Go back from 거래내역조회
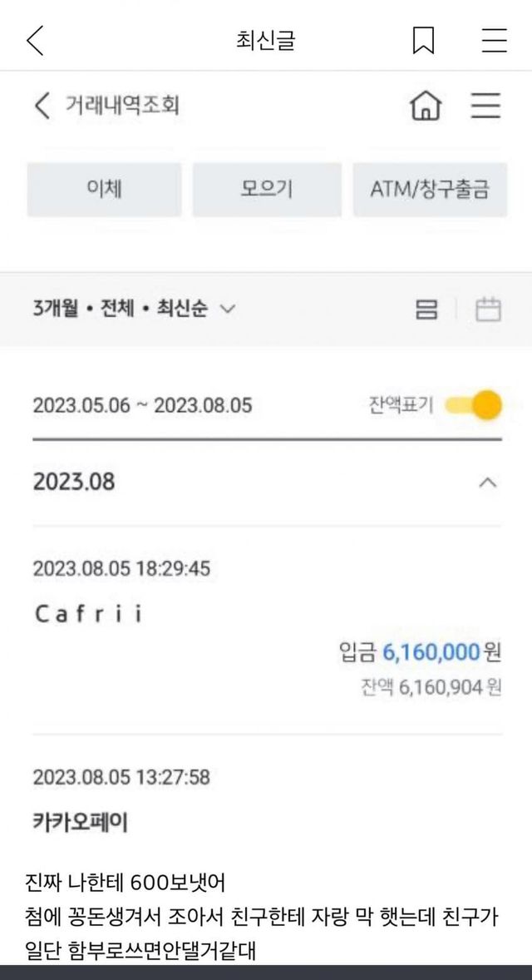Viewport: 532px width, 980px height. tap(42, 106)
